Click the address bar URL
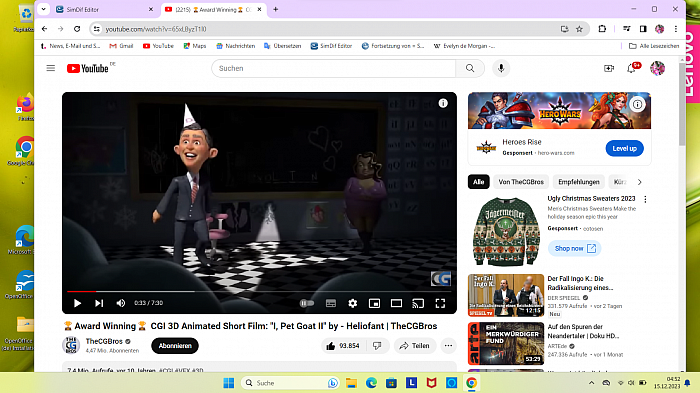The image size is (700, 393). pos(156,29)
